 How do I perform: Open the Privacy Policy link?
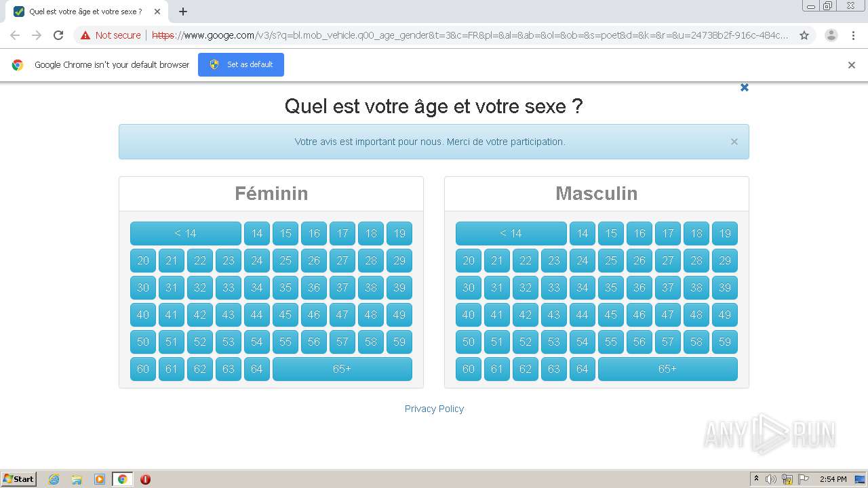pos(434,409)
